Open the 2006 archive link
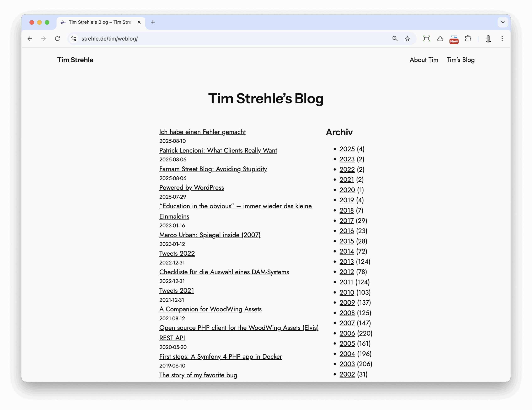Image resolution: width=532 pixels, height=410 pixels. pyautogui.click(x=347, y=333)
